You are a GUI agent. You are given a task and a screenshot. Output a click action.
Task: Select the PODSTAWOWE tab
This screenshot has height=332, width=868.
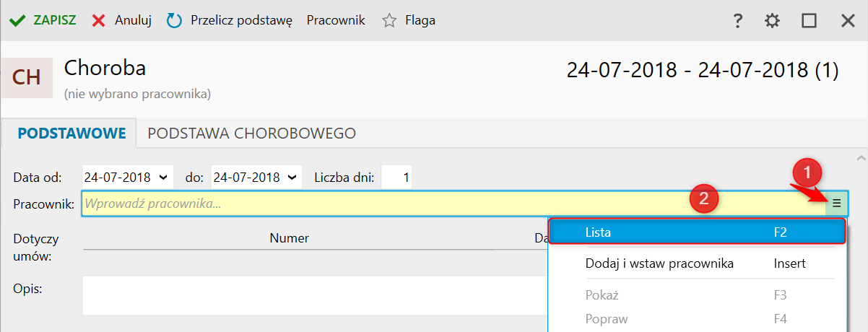[x=71, y=134]
